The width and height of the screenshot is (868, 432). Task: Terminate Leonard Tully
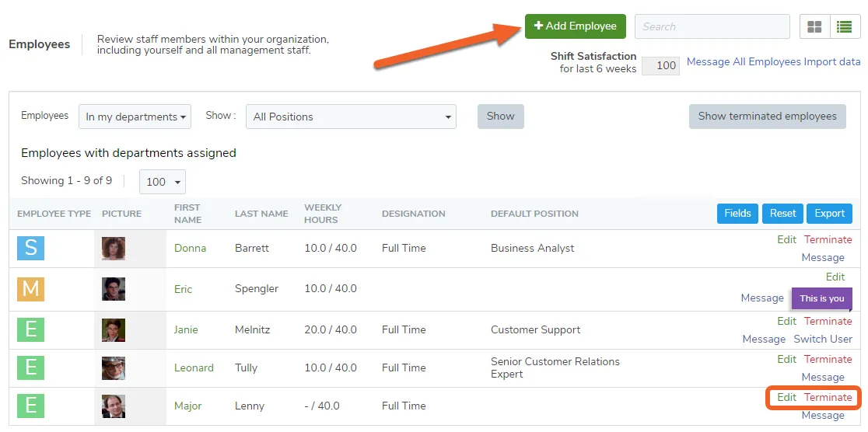coord(828,360)
